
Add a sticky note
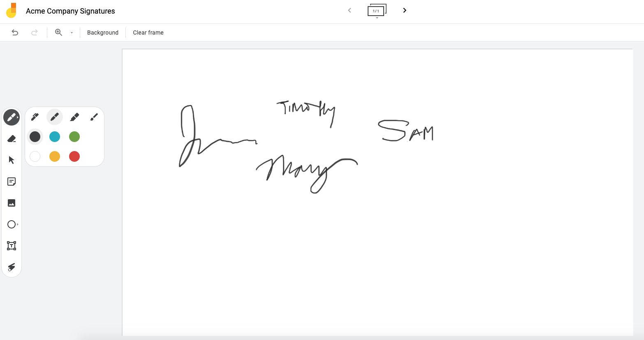pyautogui.click(x=12, y=182)
